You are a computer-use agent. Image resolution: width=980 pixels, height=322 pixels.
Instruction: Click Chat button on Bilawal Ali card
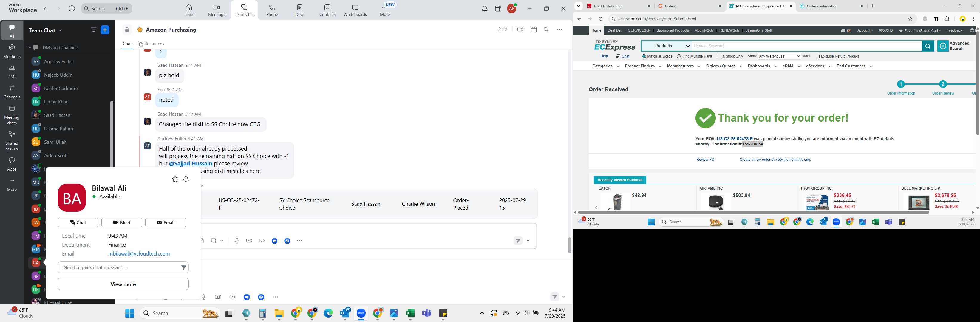(x=78, y=222)
